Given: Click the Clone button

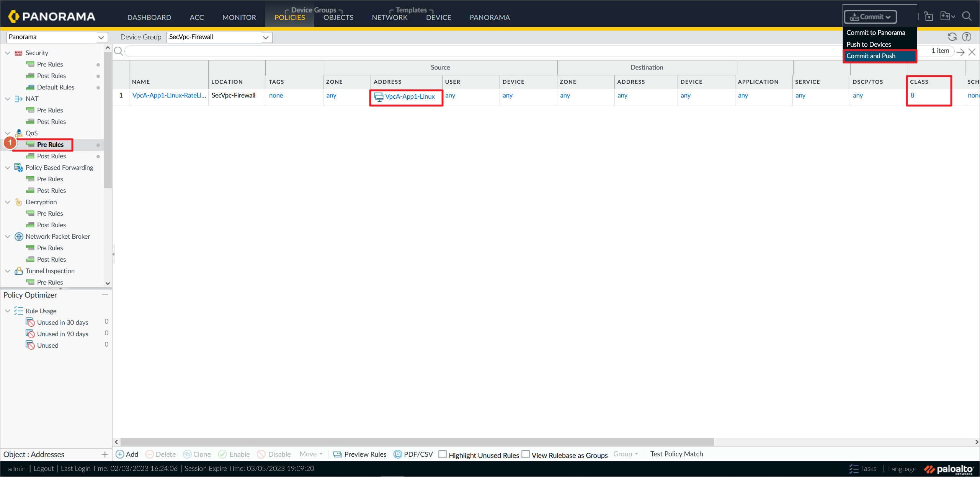Looking at the screenshot, I should (197, 454).
